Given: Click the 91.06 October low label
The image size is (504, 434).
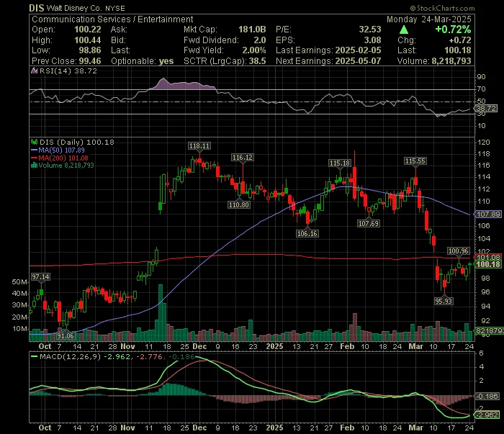Looking at the screenshot, I should [x=66, y=335].
